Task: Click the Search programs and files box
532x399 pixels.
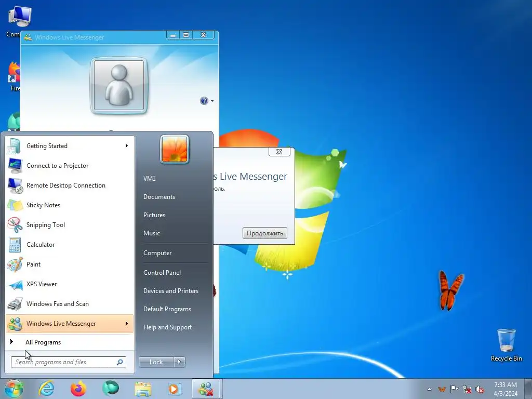Action: point(68,362)
